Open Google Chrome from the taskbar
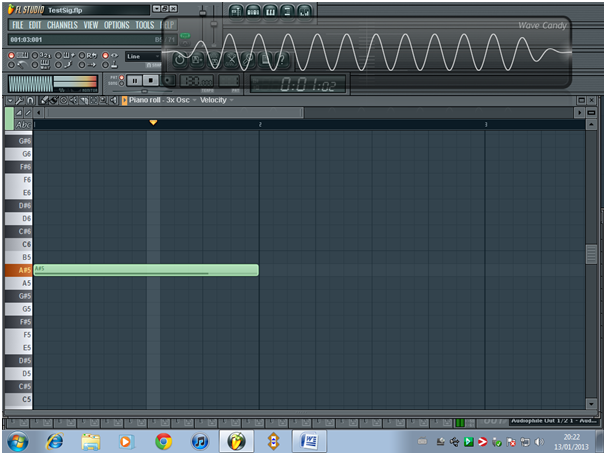 [163, 440]
